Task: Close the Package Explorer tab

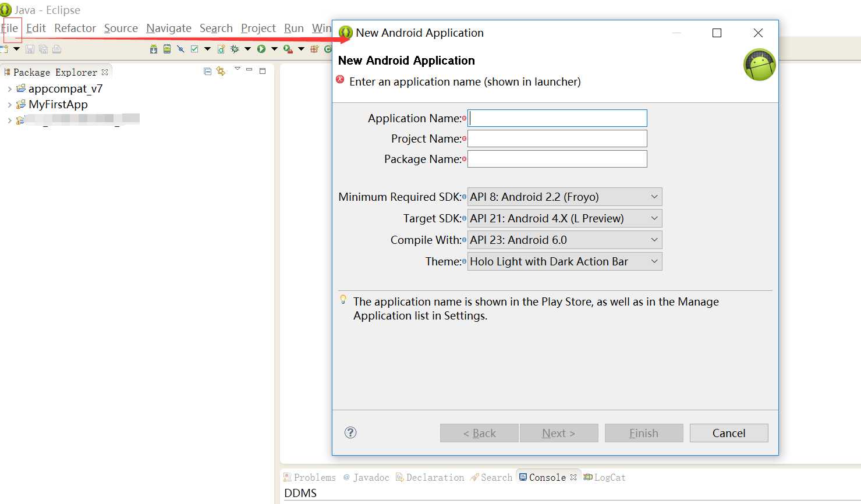Action: [105, 72]
